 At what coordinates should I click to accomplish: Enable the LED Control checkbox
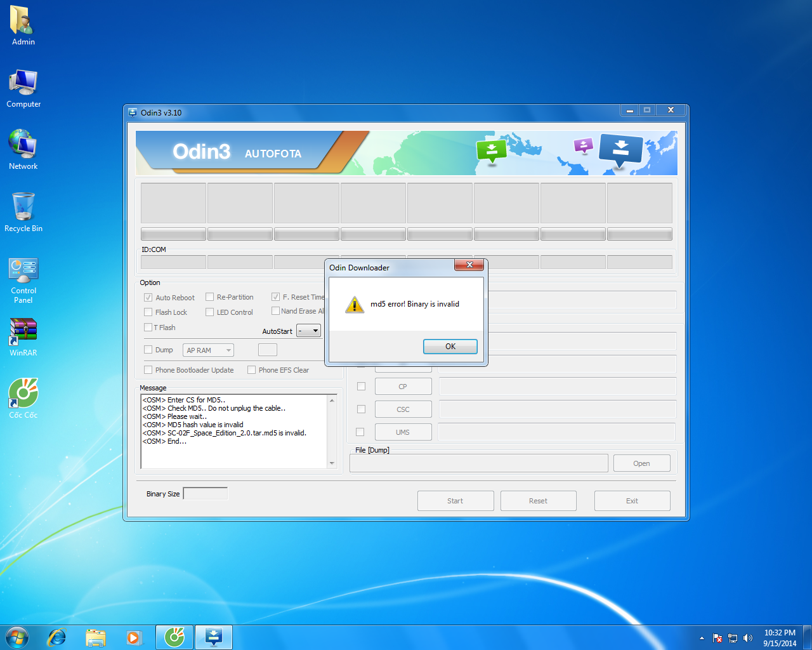pyautogui.click(x=209, y=312)
